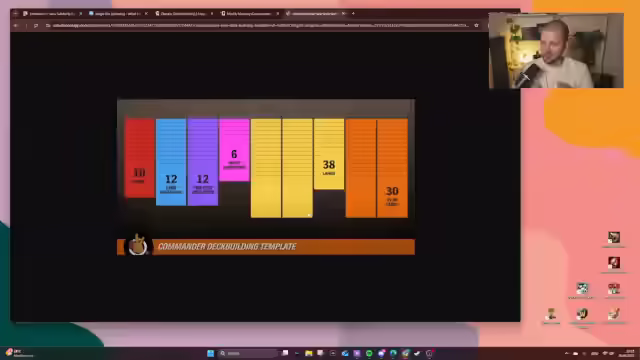Switch to the tab with blue globe favicon
Screen dimensions: 640x360
(x=117, y=13)
